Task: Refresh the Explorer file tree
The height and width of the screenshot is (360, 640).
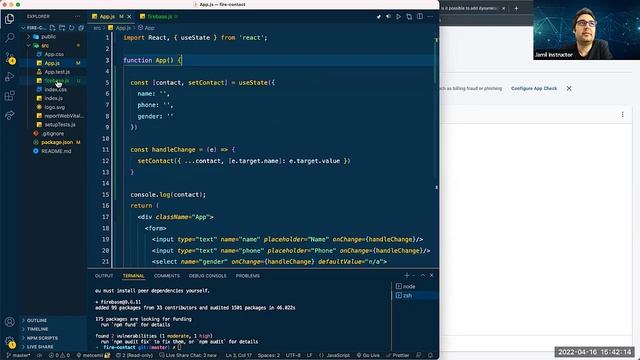Action: [71, 28]
